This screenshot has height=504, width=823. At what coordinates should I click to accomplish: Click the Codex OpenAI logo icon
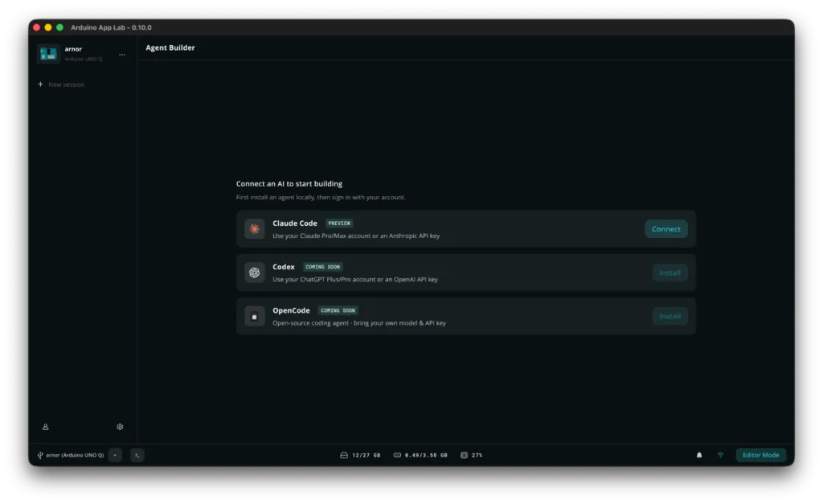(x=255, y=272)
